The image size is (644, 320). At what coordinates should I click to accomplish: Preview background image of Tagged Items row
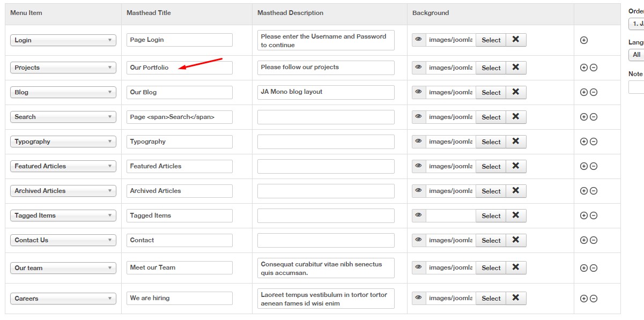(x=419, y=215)
